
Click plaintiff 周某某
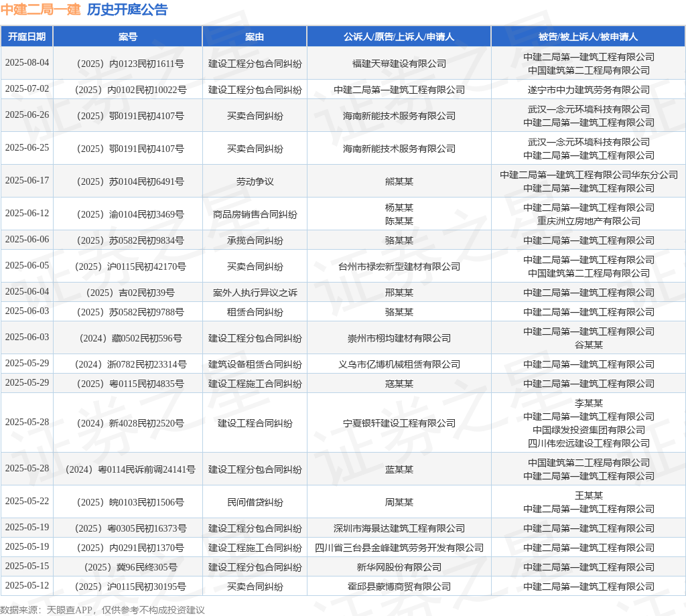point(399,502)
